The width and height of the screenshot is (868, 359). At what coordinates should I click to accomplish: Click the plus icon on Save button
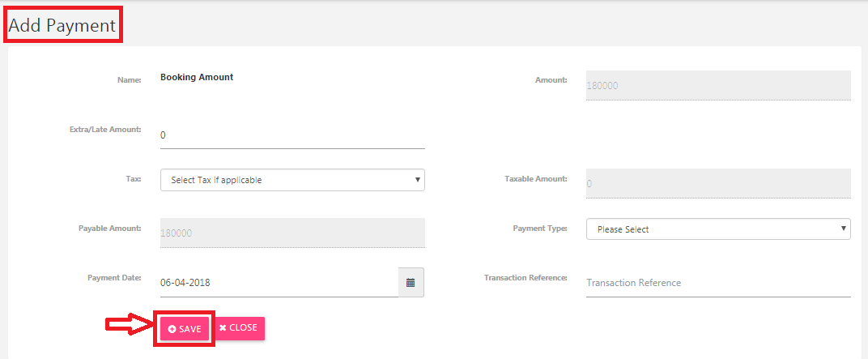(172, 329)
